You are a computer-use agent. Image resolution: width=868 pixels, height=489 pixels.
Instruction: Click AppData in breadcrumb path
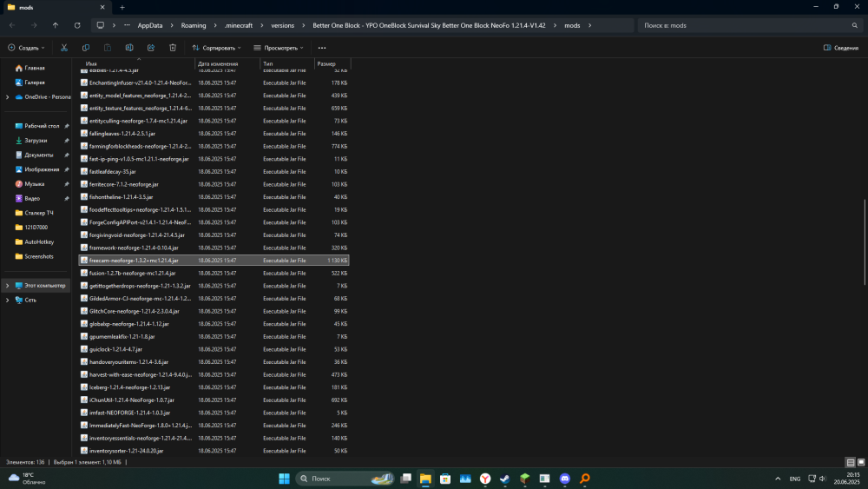[150, 25]
